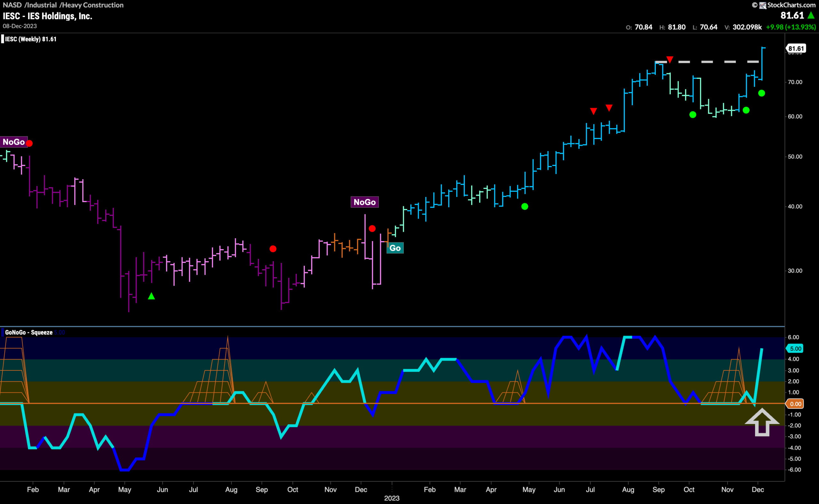This screenshot has width=819, height=504.
Task: Click the green dot near May 2023 bars
Action: [525, 207]
